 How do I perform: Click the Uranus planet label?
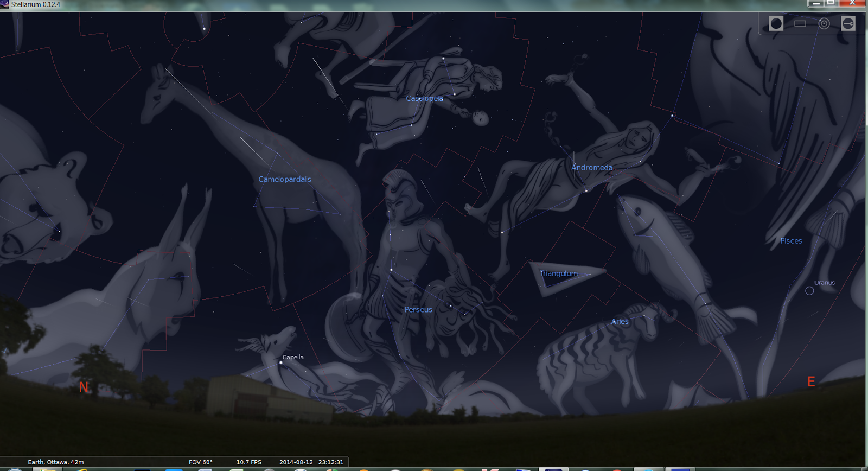[x=825, y=283]
